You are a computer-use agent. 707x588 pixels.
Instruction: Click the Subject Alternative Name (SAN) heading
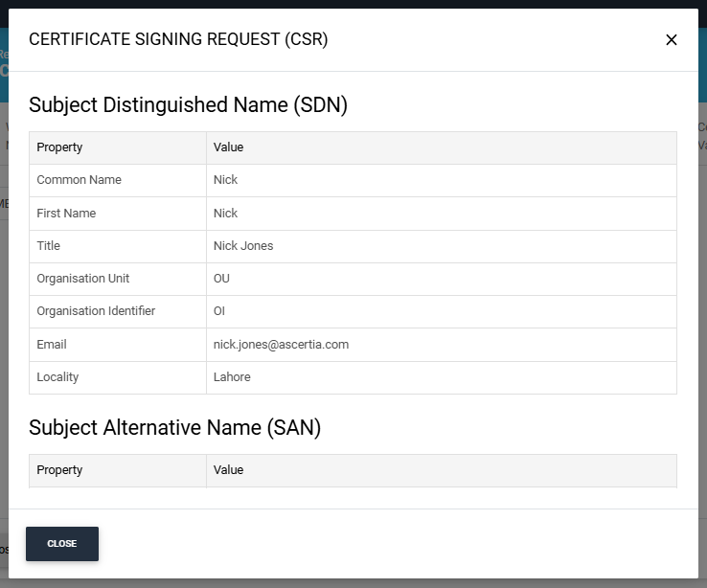(x=174, y=428)
